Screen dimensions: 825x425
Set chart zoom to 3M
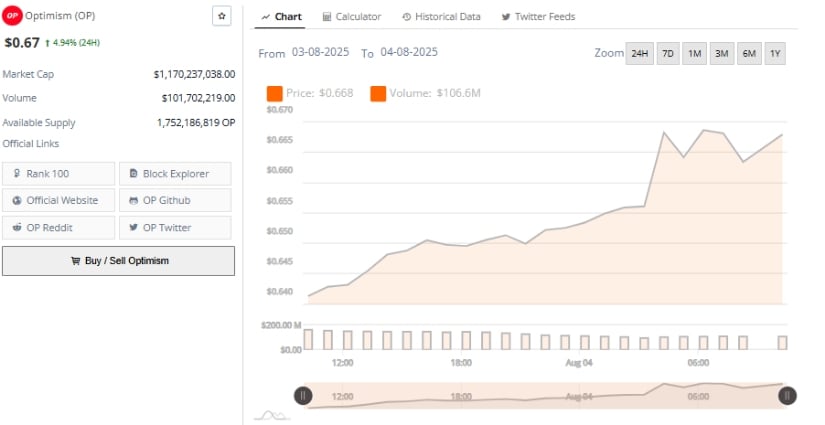point(722,54)
